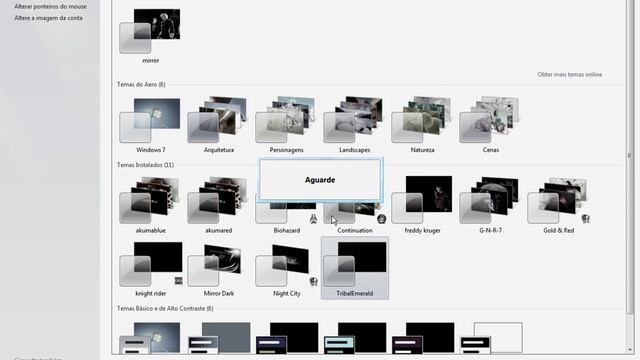The height and width of the screenshot is (360, 640).
Task: Choose the akumablue installed theme
Action: 150,201
